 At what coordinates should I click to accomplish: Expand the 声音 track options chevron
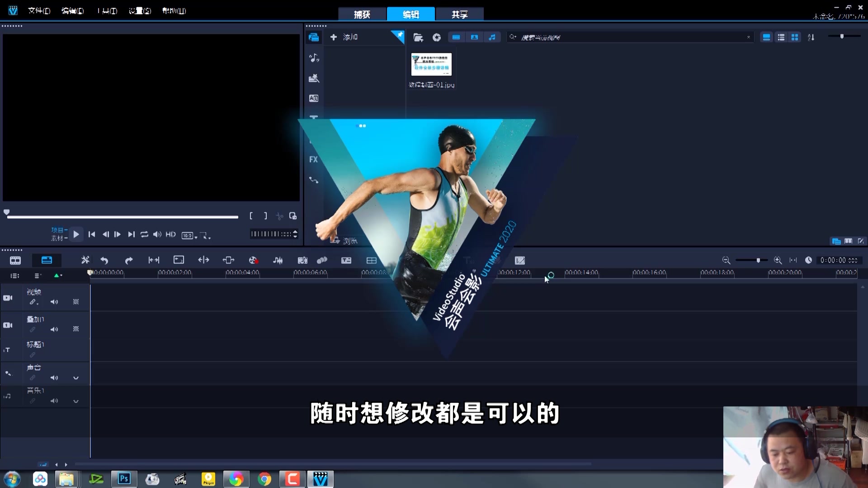coord(76,378)
